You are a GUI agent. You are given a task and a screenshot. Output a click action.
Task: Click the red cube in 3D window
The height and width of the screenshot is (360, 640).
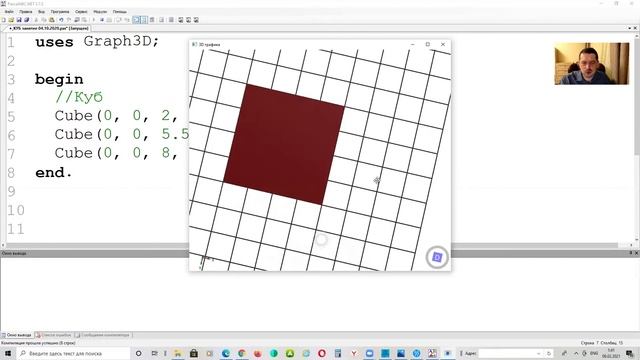284,144
